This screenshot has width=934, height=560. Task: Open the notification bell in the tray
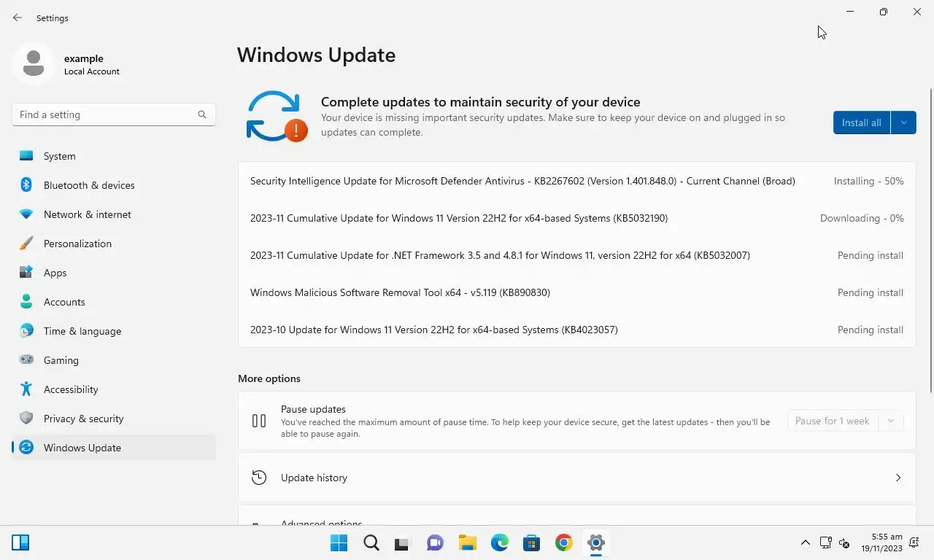coord(914,542)
